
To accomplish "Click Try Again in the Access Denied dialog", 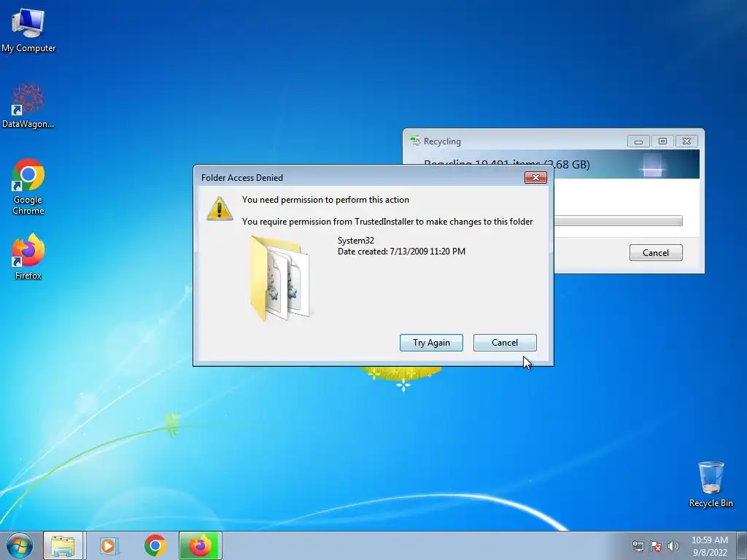I will pyautogui.click(x=431, y=343).
